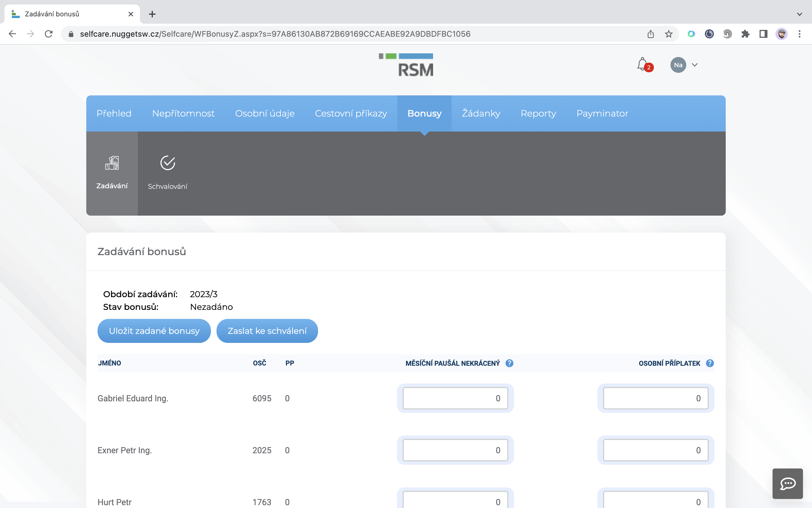This screenshot has width=812, height=508.
Task: Reload the current page
Action: (x=49, y=34)
